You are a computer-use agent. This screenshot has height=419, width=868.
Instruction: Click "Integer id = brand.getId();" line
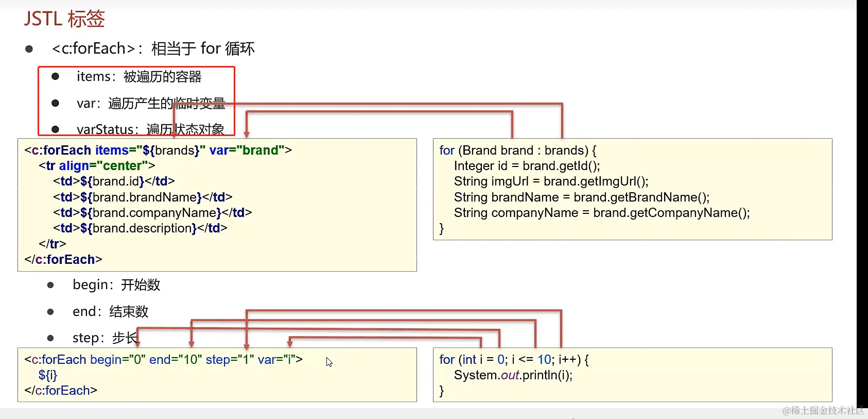pyautogui.click(x=527, y=165)
